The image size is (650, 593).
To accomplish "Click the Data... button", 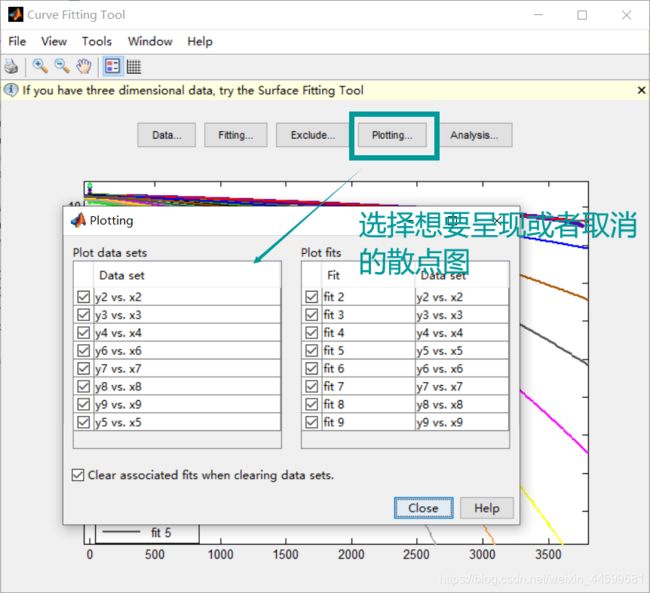I will pyautogui.click(x=167, y=135).
